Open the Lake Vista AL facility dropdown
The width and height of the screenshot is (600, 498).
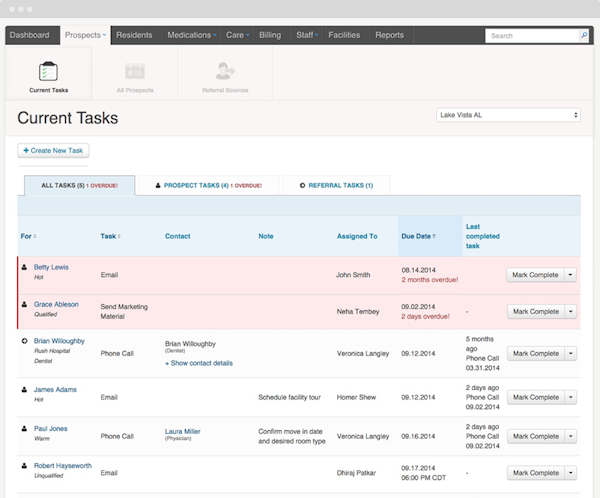[x=508, y=115]
